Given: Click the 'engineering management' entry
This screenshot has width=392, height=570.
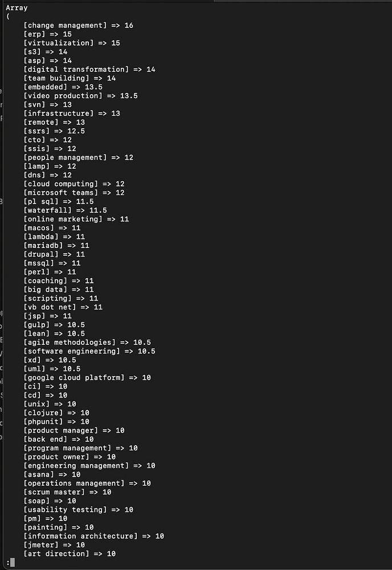Looking at the screenshot, I should 89,466.
